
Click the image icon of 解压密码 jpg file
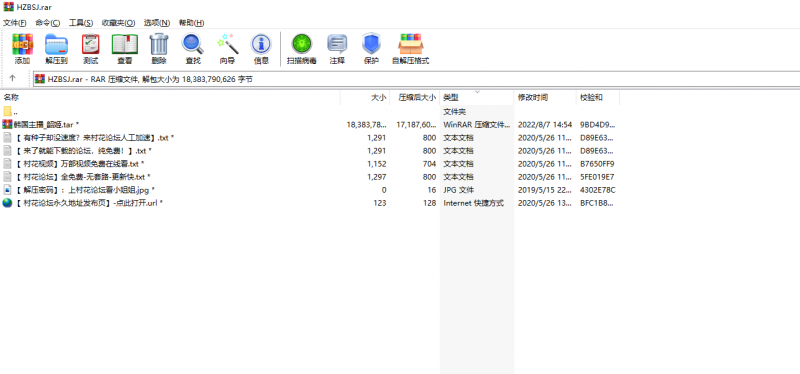click(x=7, y=190)
